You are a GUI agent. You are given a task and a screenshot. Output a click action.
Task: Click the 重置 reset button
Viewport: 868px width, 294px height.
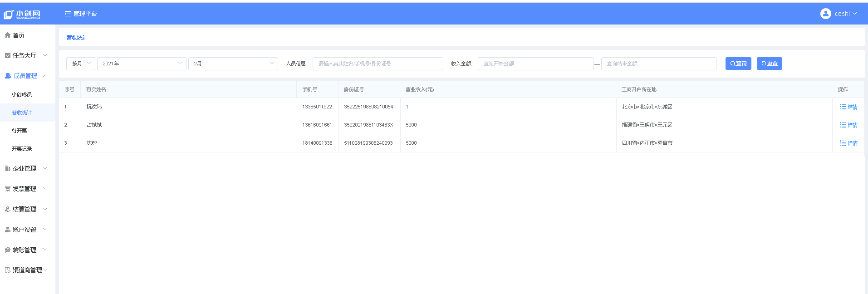[x=769, y=64]
